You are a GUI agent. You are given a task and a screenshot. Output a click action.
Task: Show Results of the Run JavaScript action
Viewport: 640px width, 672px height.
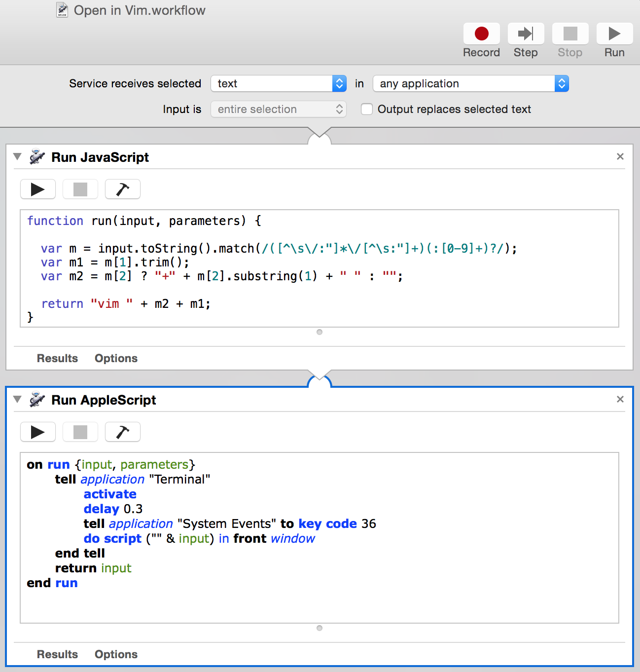tap(57, 358)
